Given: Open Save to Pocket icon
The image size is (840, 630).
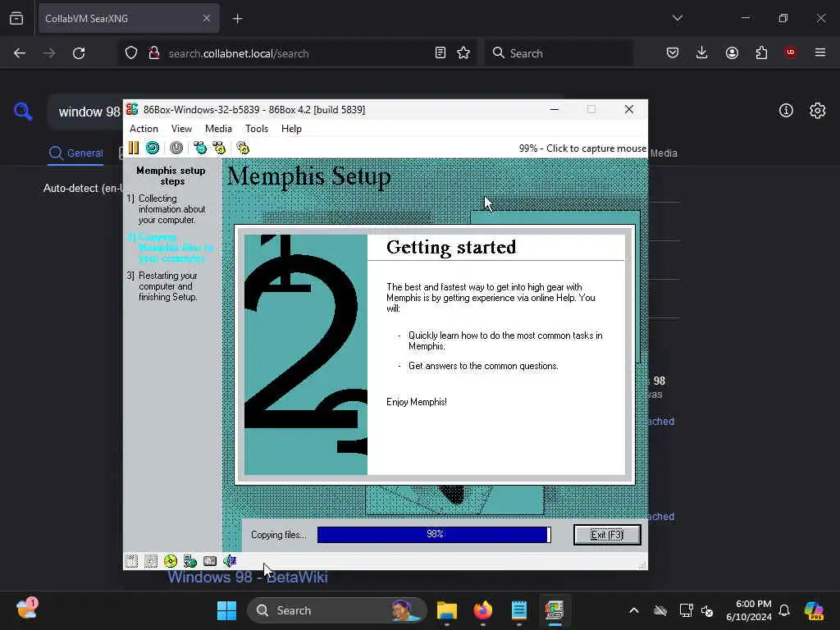Looking at the screenshot, I should [673, 53].
